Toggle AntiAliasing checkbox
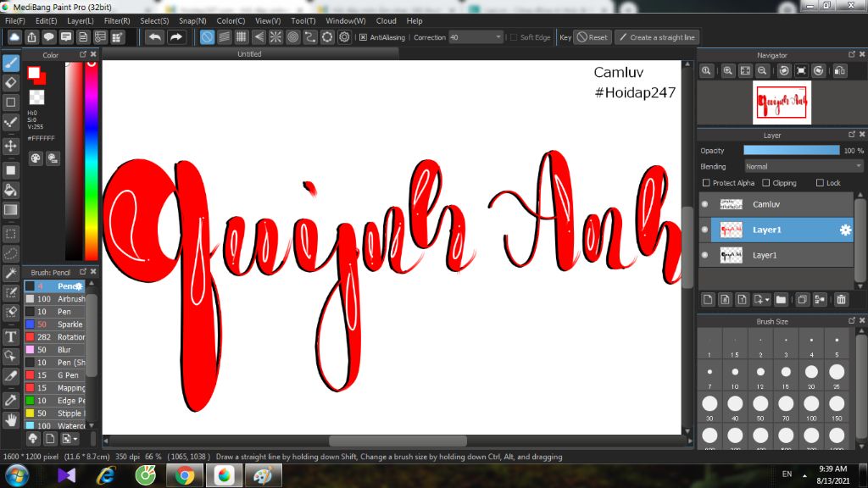 tap(363, 37)
